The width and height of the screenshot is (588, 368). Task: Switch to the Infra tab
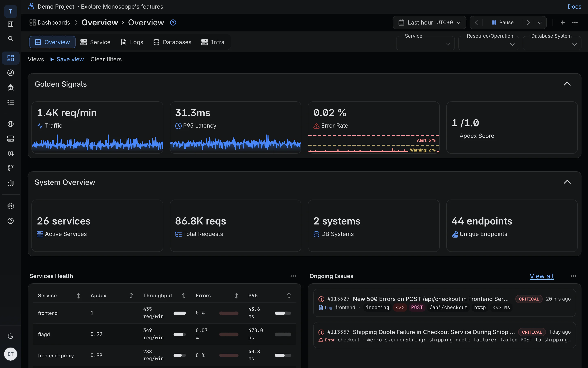pyautogui.click(x=213, y=42)
